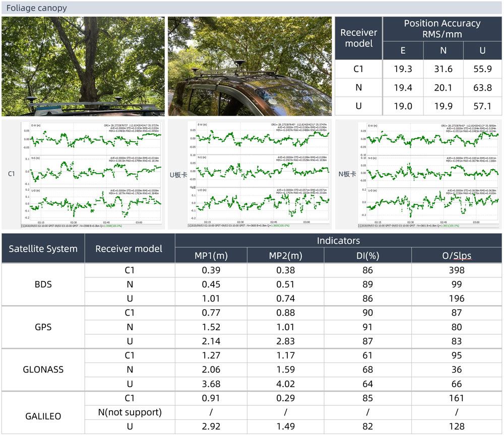Select GLONASS U MP2 value 4.02
Screen dimensions: 504x436
285,384
